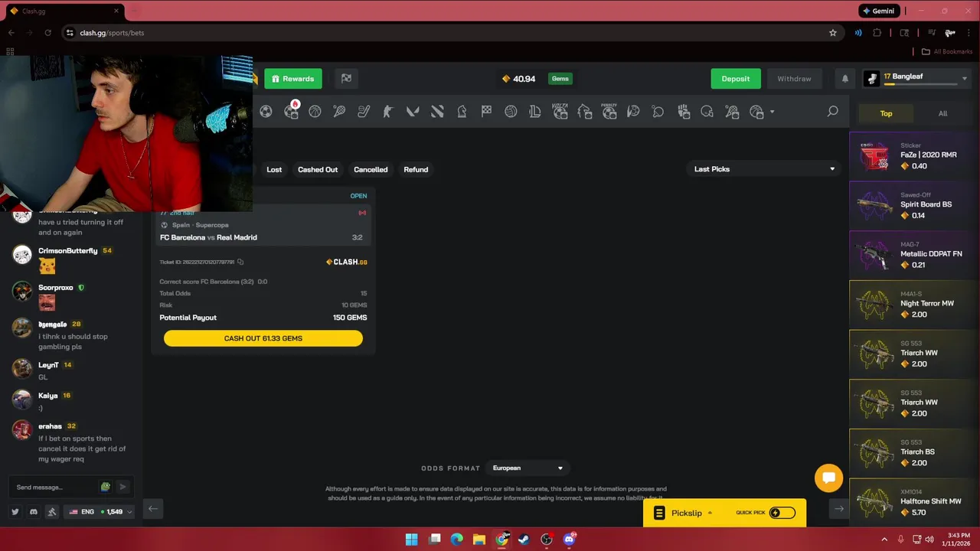The height and width of the screenshot is (551, 980).
Task: Open the sports search magnifier
Action: [833, 112]
